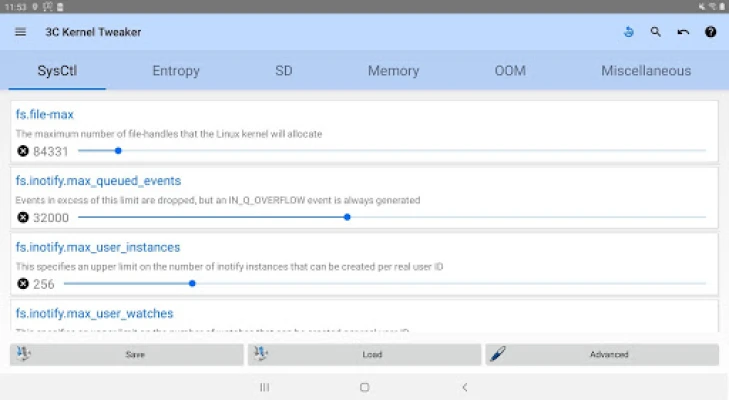Open the Memory tab
This screenshot has height=400, width=729.
[x=393, y=71]
